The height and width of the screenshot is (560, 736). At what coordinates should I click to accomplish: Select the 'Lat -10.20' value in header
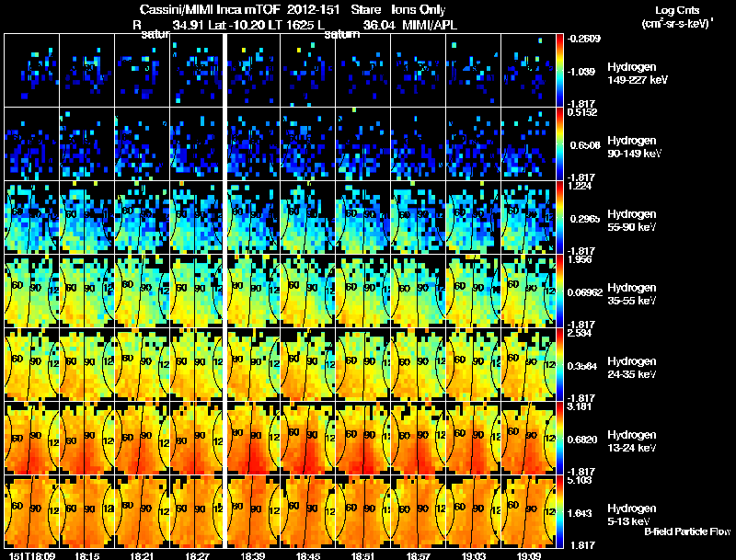[x=234, y=26]
